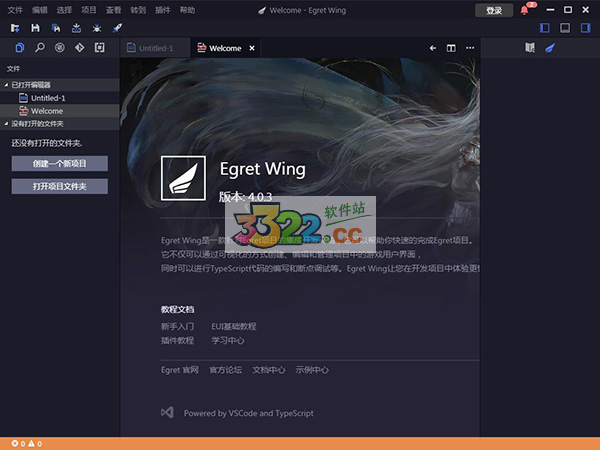Open the EUI基础教程 link
Viewport: 600px width, 450px height.
[234, 326]
